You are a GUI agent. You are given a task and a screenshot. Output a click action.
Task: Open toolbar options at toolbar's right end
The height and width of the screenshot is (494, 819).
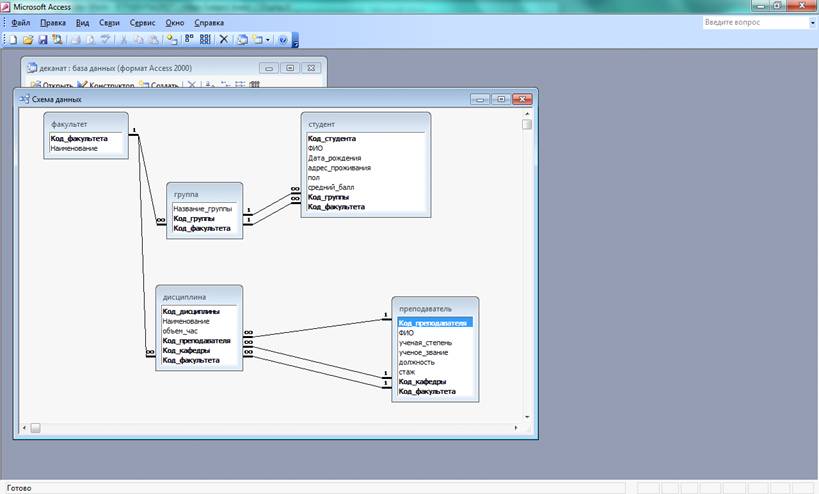point(295,41)
